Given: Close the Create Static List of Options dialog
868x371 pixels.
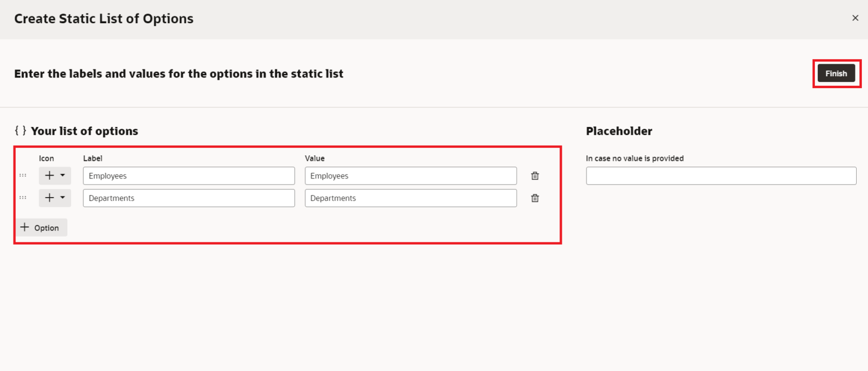Looking at the screenshot, I should (x=855, y=18).
